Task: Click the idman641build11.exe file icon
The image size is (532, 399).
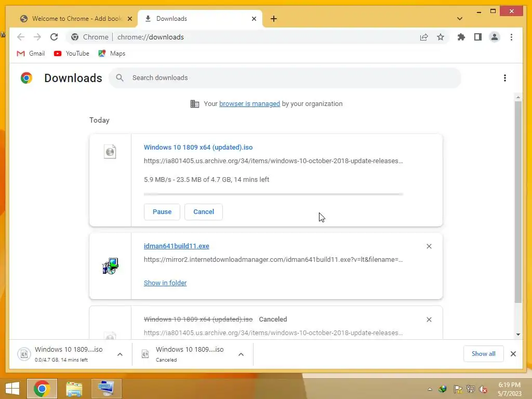Action: point(110,266)
